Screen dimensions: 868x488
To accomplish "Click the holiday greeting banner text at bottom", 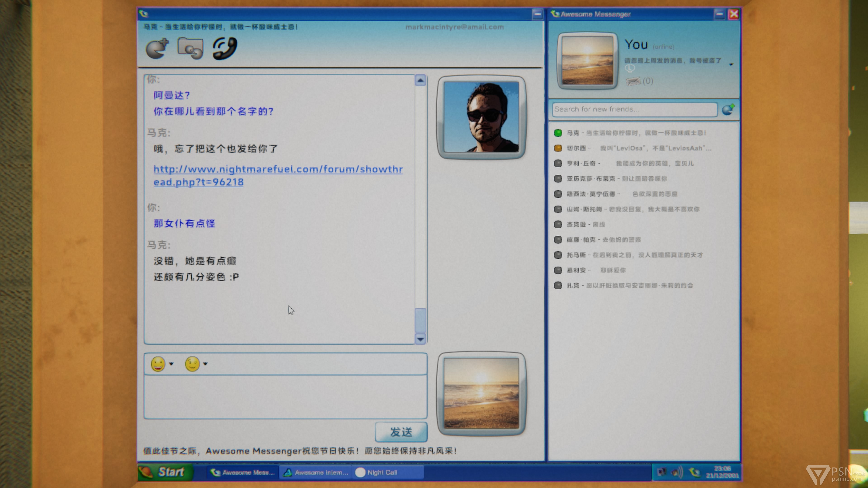I will (x=300, y=451).
